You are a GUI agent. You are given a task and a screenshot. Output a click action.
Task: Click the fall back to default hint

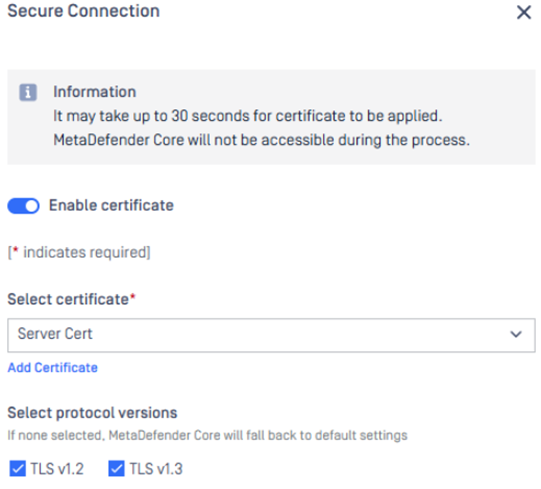coord(207,436)
